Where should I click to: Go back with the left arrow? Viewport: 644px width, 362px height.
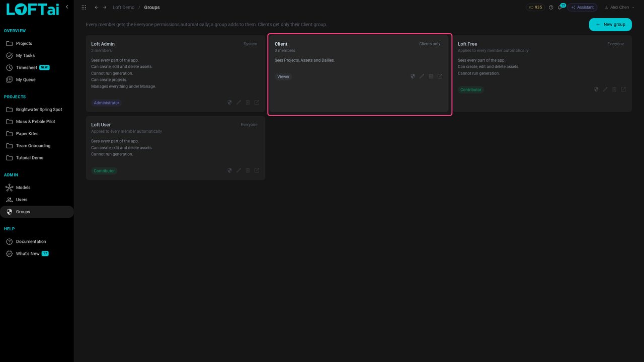(97, 8)
